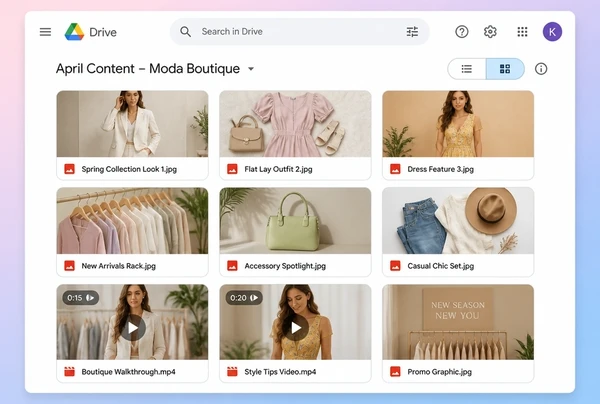This screenshot has height=404, width=600.
Task: Click image icon beside Promo Graphic.jpg
Action: coord(395,371)
